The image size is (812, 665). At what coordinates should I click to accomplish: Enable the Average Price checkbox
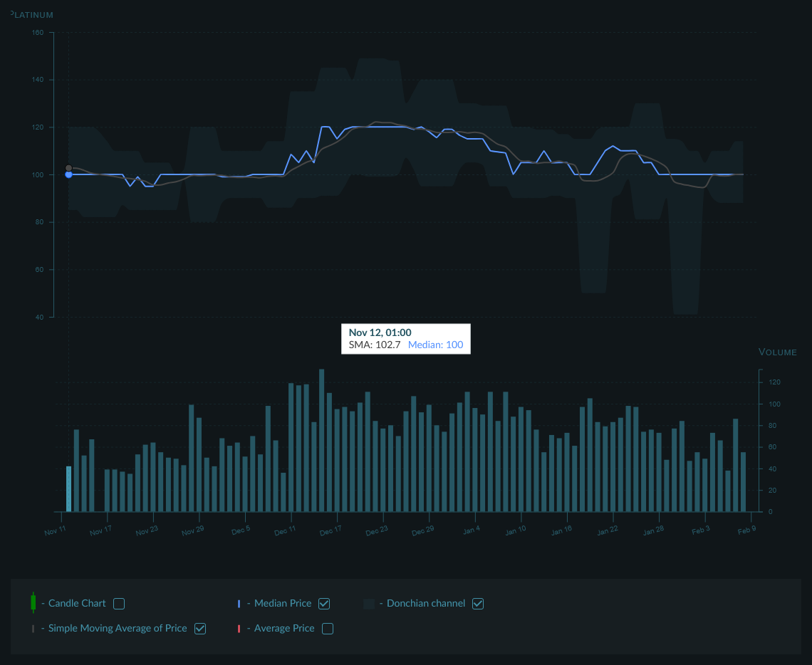point(328,628)
